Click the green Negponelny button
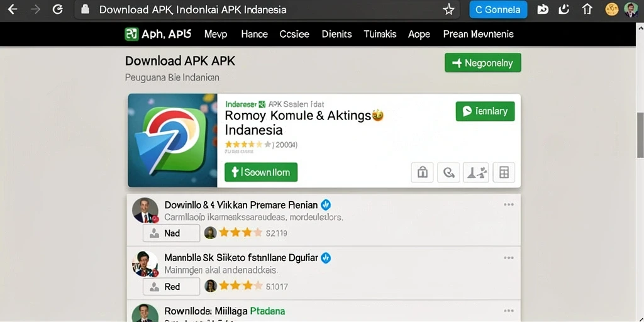 point(482,63)
